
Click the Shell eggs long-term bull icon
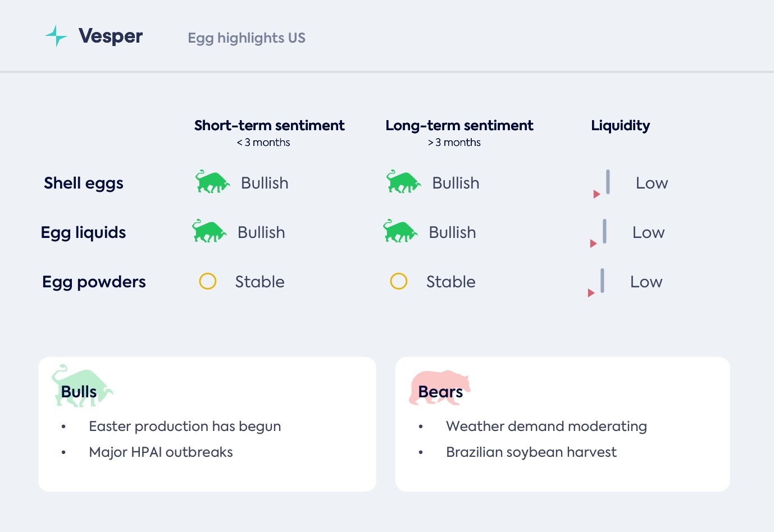[x=403, y=182]
